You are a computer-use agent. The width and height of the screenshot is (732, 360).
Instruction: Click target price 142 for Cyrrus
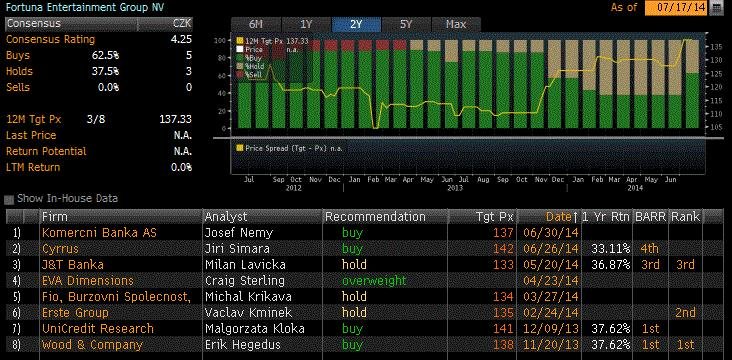coord(503,249)
